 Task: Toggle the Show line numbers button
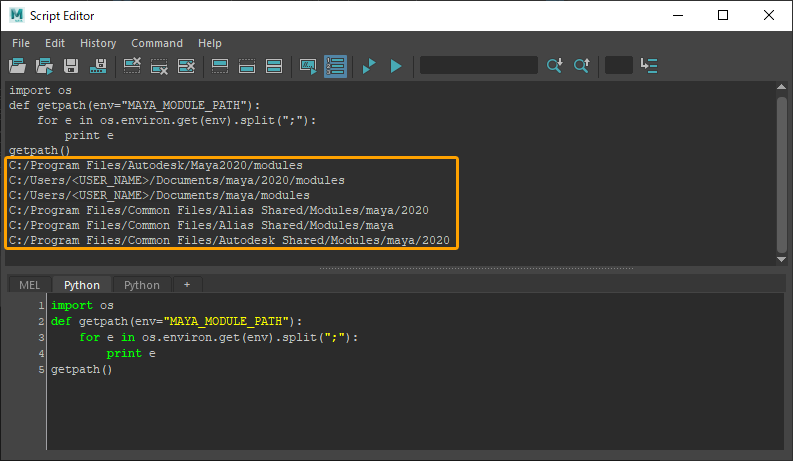[x=335, y=66]
